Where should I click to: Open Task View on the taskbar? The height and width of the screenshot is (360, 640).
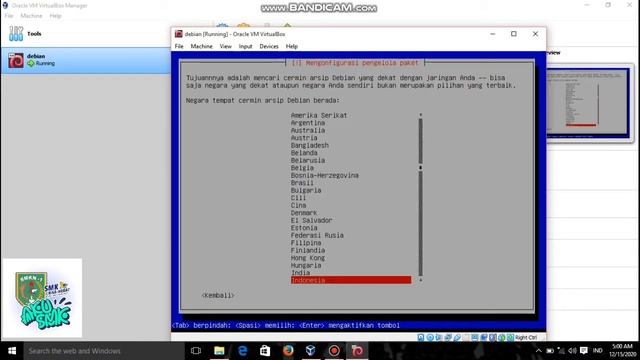[196, 351]
